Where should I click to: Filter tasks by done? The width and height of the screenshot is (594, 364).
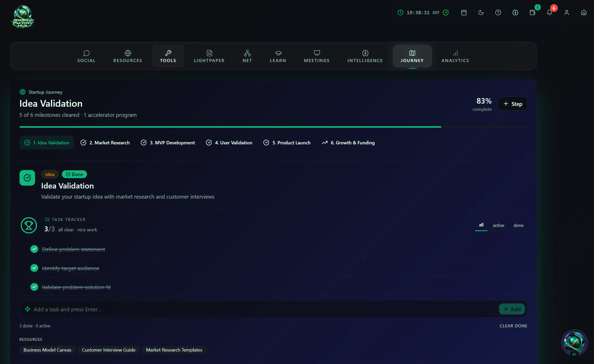click(x=518, y=225)
